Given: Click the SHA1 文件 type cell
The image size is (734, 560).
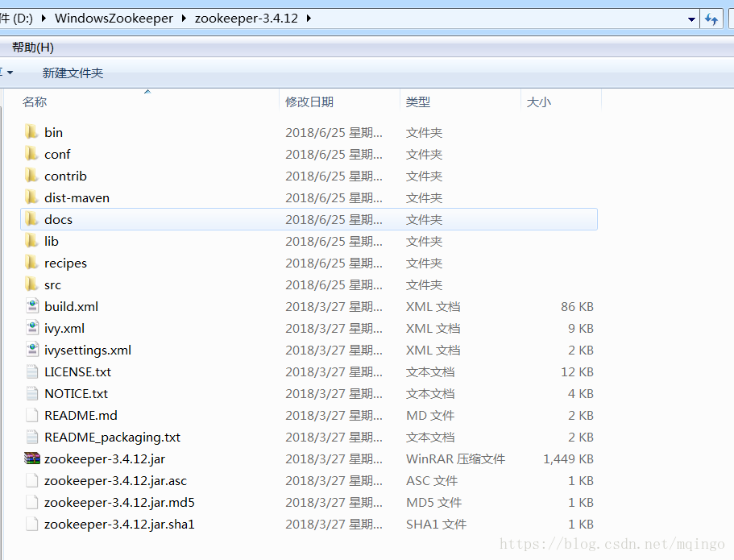Looking at the screenshot, I should coord(436,525).
